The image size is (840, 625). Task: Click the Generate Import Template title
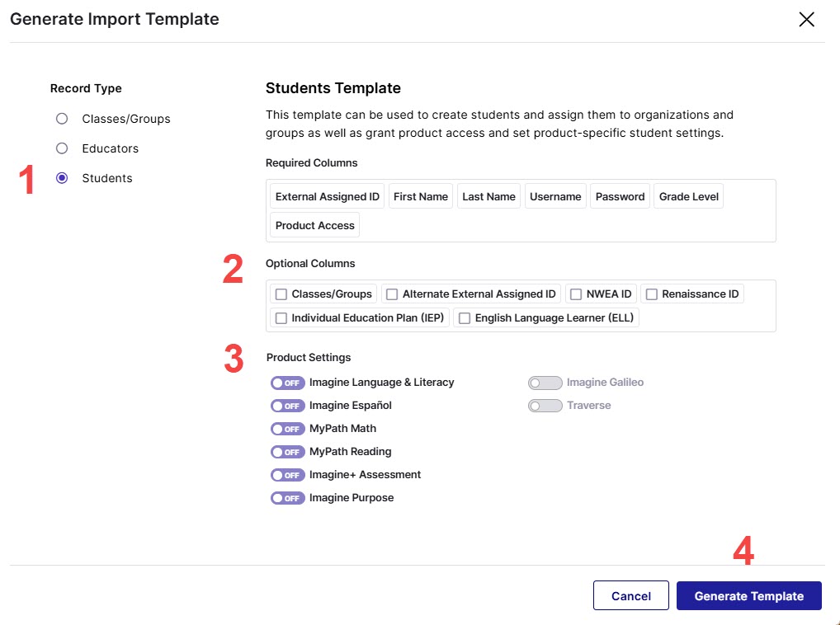(x=115, y=19)
